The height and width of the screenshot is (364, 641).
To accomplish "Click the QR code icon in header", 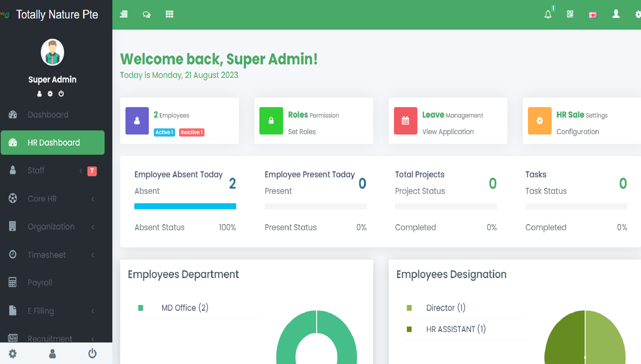I will coord(570,14).
